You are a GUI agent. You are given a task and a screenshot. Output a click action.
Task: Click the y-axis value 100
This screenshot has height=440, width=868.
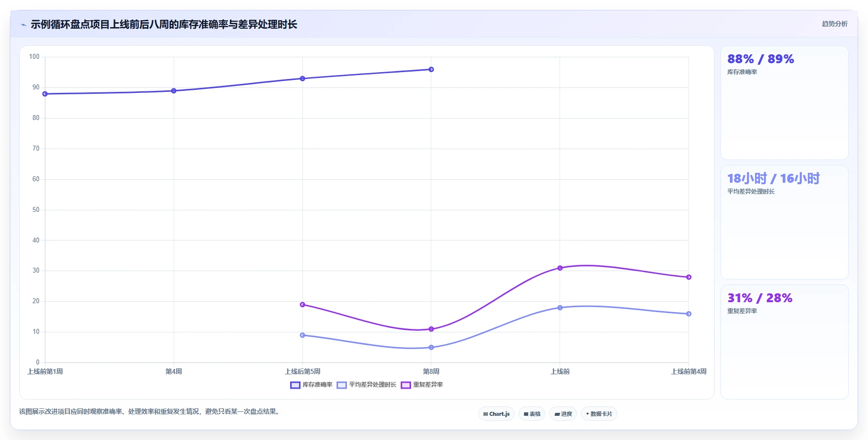34,57
